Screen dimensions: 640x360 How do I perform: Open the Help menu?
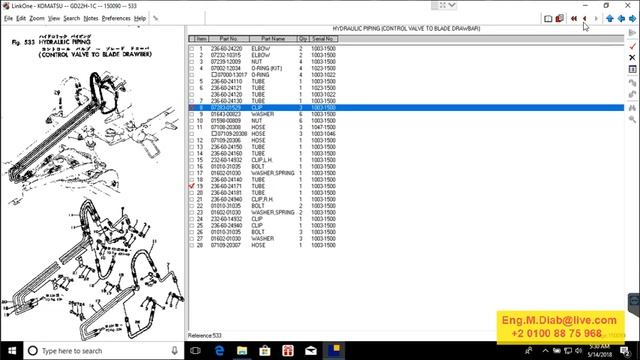140,18
